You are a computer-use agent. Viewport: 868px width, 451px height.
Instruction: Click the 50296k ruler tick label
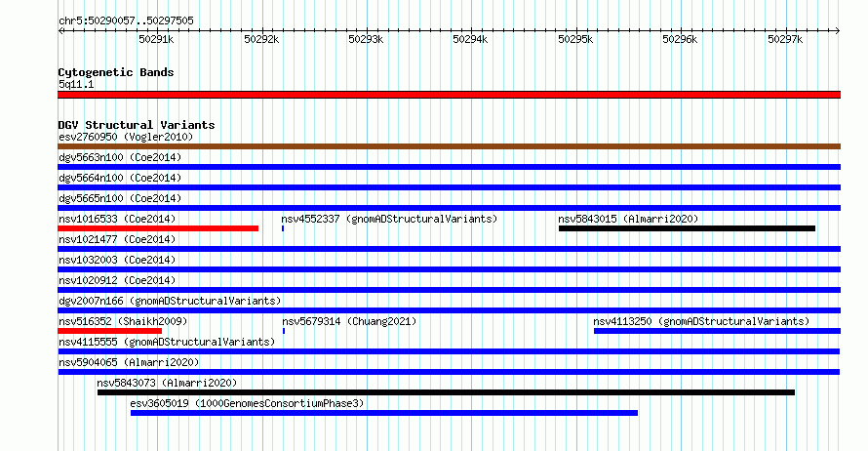[681, 39]
